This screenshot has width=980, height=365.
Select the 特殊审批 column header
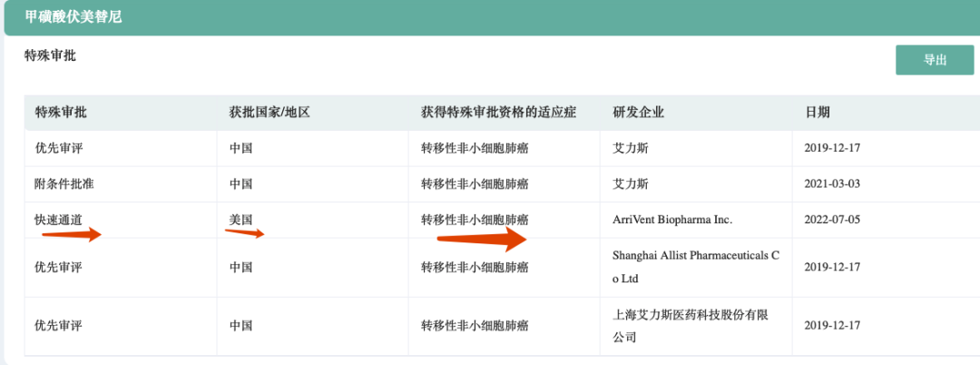[x=61, y=113]
